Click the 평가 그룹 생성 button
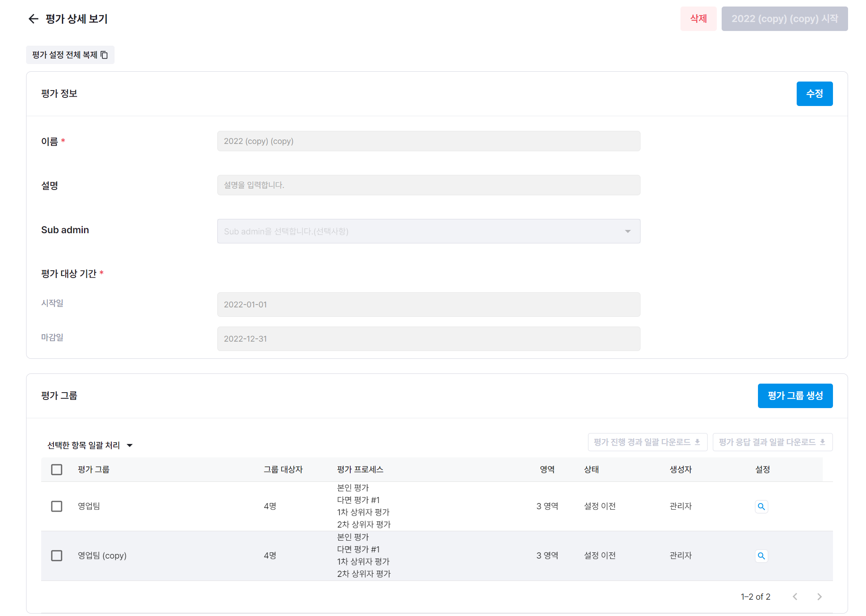866x616 pixels. 795,396
